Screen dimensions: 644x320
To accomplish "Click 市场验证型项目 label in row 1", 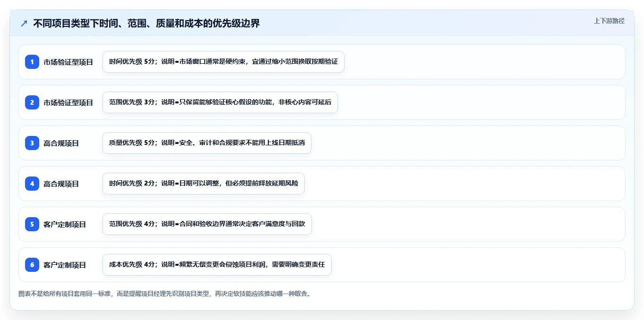I will click(69, 62).
